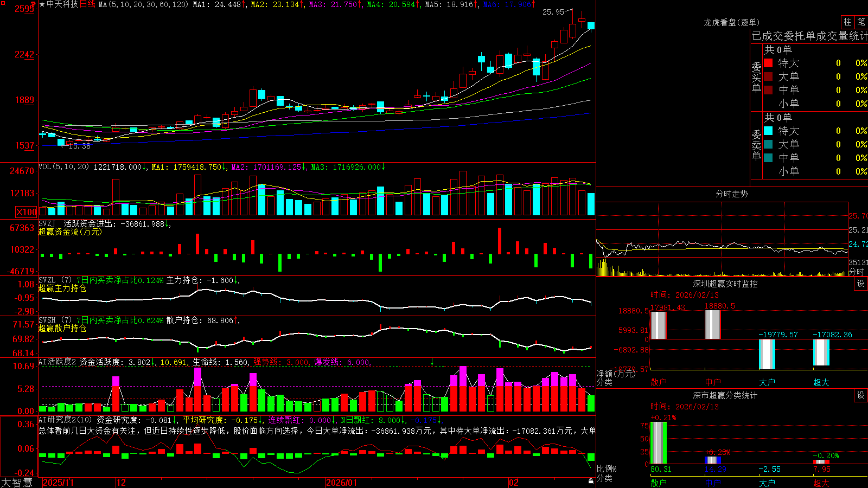Click the small red square icon beside the price axis

tap(3, 3)
